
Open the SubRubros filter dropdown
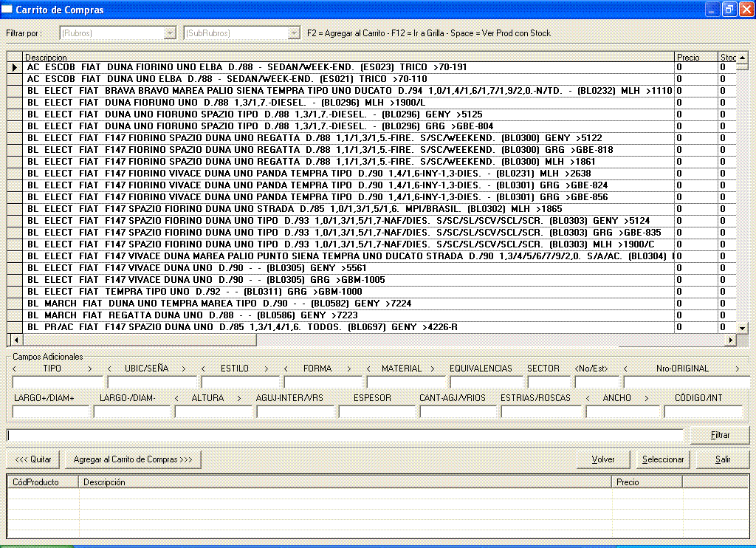[x=294, y=32]
